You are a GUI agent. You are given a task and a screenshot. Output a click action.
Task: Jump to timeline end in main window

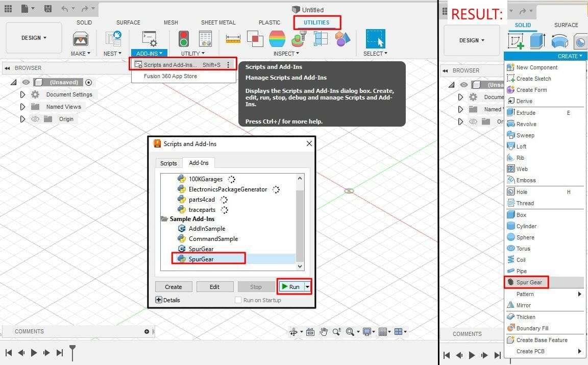(x=60, y=353)
